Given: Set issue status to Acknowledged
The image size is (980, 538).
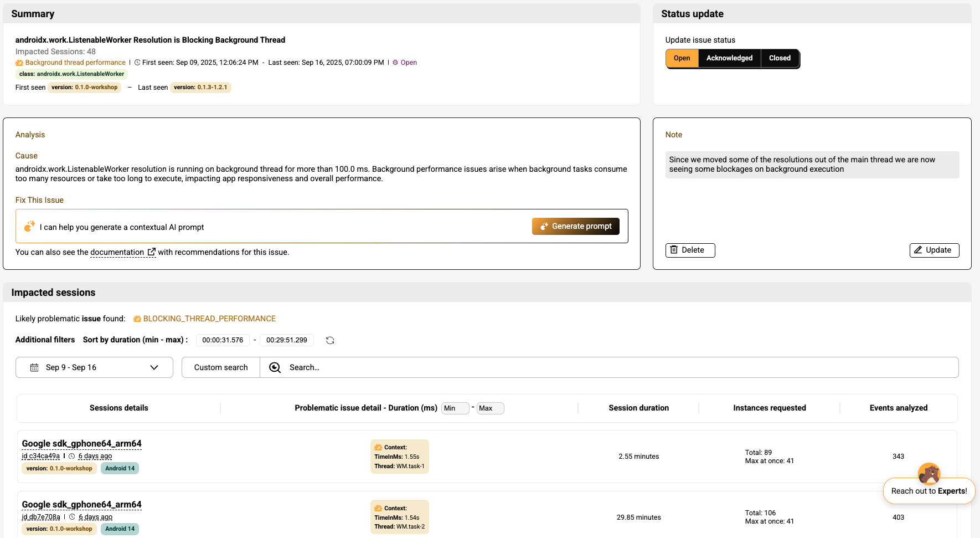Looking at the screenshot, I should pyautogui.click(x=729, y=58).
